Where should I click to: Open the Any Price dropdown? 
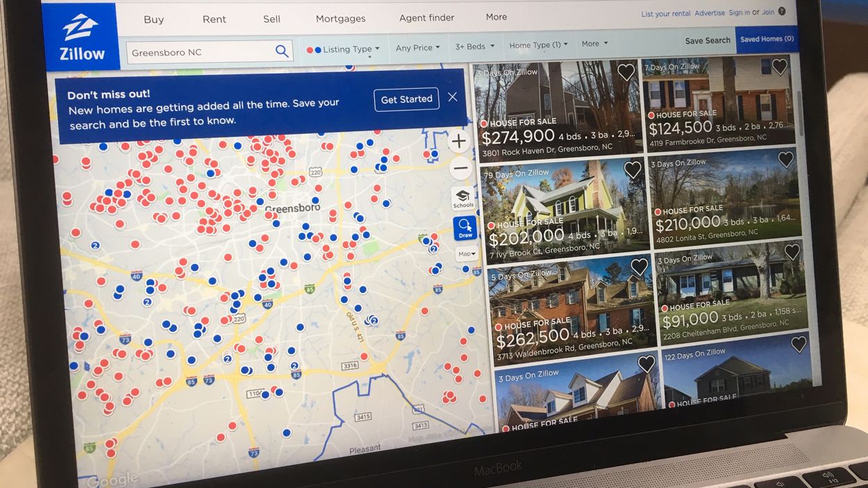418,48
